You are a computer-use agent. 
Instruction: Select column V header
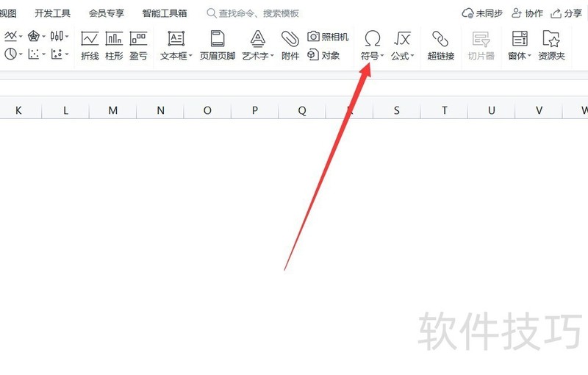click(x=539, y=110)
